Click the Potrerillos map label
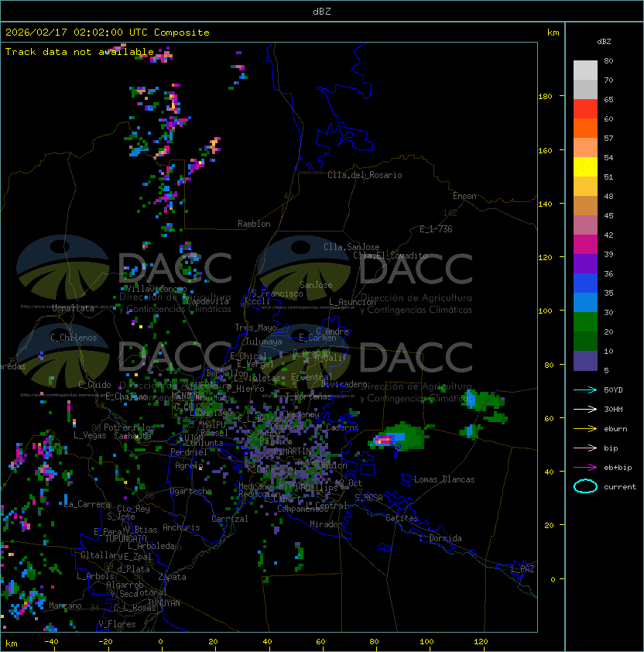The height and width of the screenshot is (652, 644). click(x=129, y=427)
